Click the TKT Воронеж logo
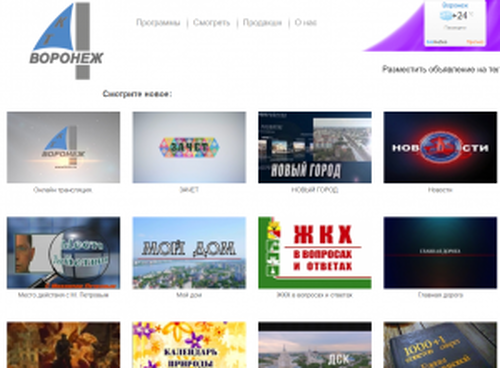500x368 pixels. pos(66,41)
